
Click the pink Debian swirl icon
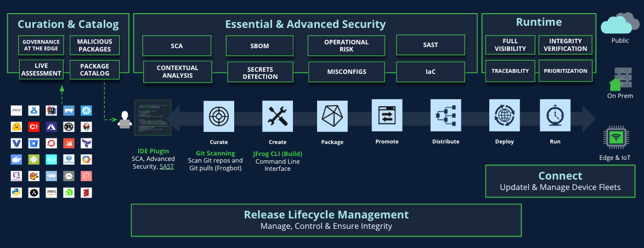point(86,176)
